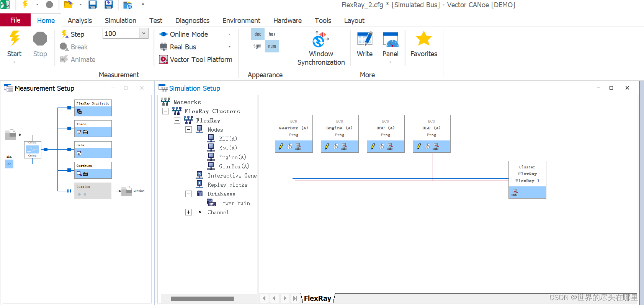Click the lightning Start icon in quick access bar

point(25,5)
